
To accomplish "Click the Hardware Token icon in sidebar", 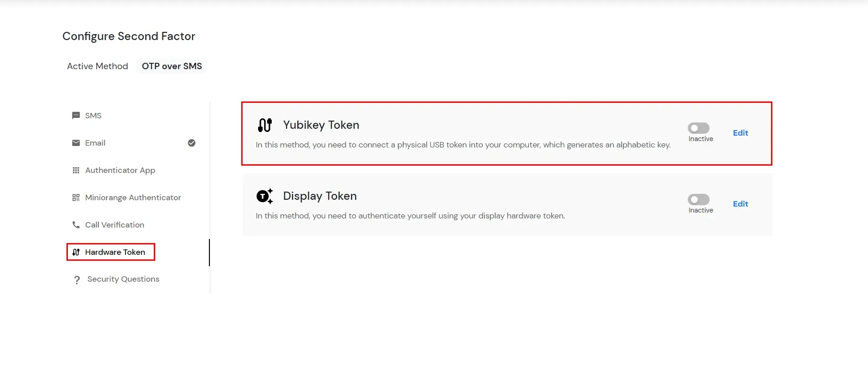I will [76, 252].
